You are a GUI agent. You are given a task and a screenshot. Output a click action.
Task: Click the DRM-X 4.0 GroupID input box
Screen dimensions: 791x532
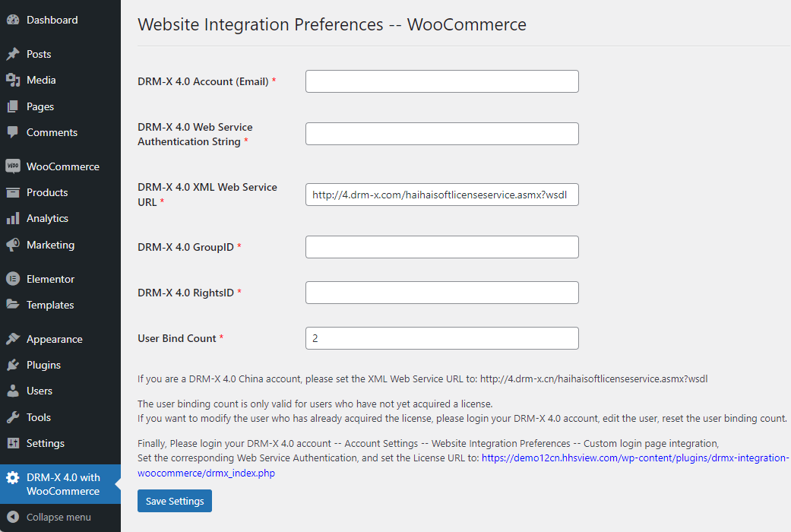point(441,247)
